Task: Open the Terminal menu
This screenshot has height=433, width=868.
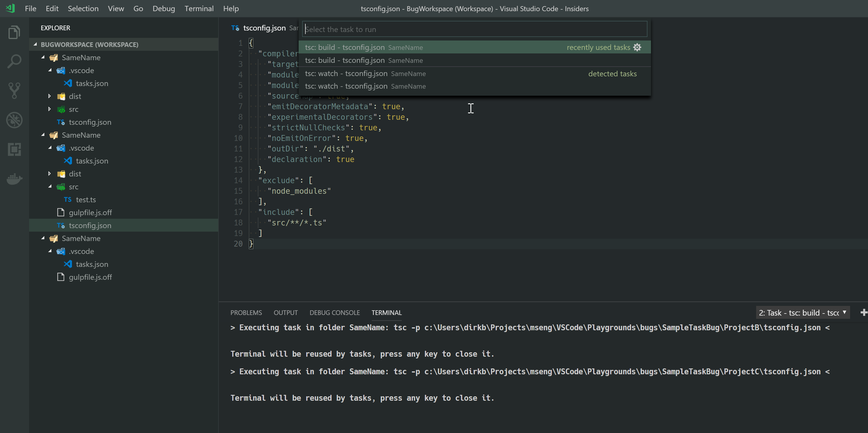Action: 199,9
